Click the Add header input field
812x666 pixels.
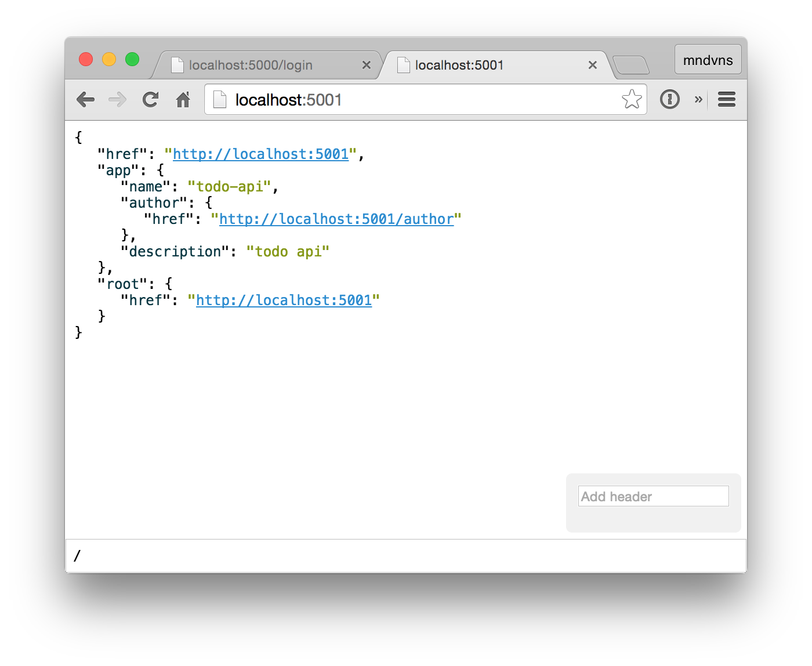point(653,497)
